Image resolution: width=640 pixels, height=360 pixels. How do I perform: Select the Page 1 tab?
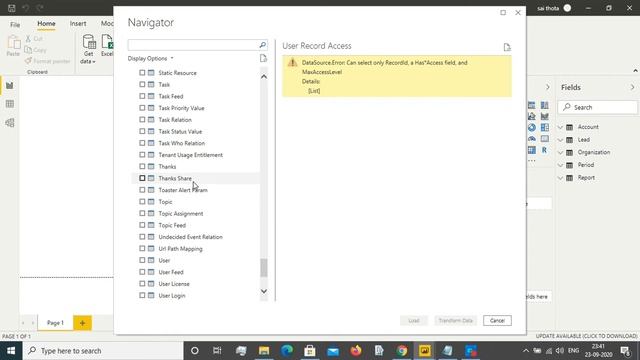click(x=55, y=323)
